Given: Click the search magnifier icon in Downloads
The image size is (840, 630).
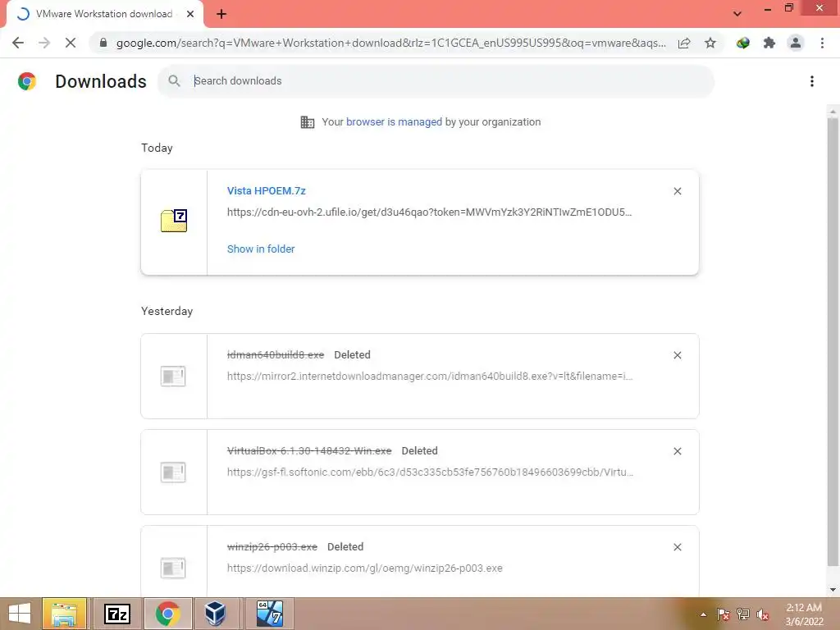Looking at the screenshot, I should point(174,81).
